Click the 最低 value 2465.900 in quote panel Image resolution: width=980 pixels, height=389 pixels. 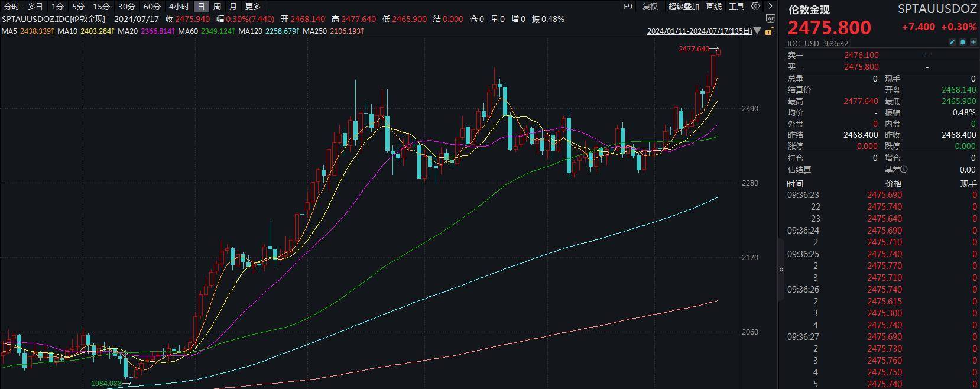click(x=959, y=101)
